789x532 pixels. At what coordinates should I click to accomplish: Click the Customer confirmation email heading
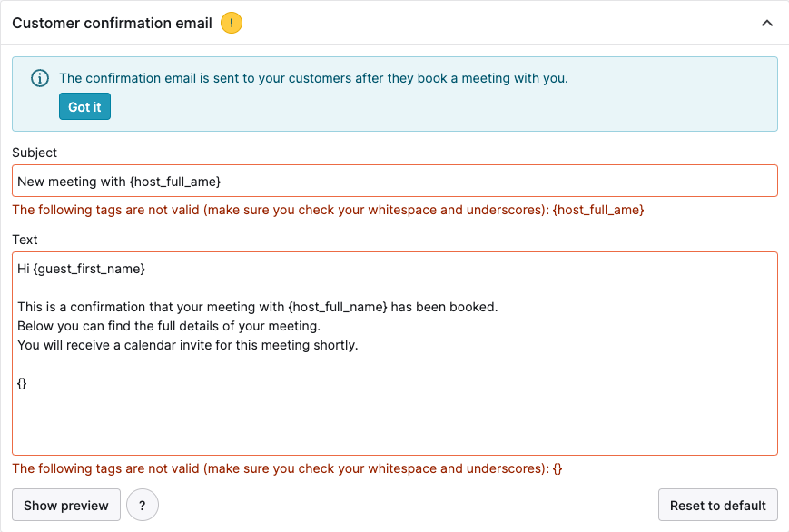[x=113, y=24]
